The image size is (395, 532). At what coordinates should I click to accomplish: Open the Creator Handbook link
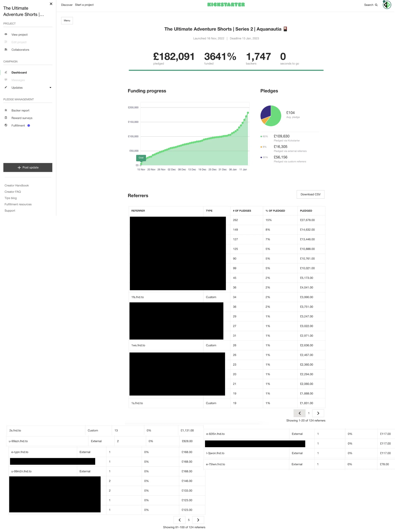click(17, 185)
